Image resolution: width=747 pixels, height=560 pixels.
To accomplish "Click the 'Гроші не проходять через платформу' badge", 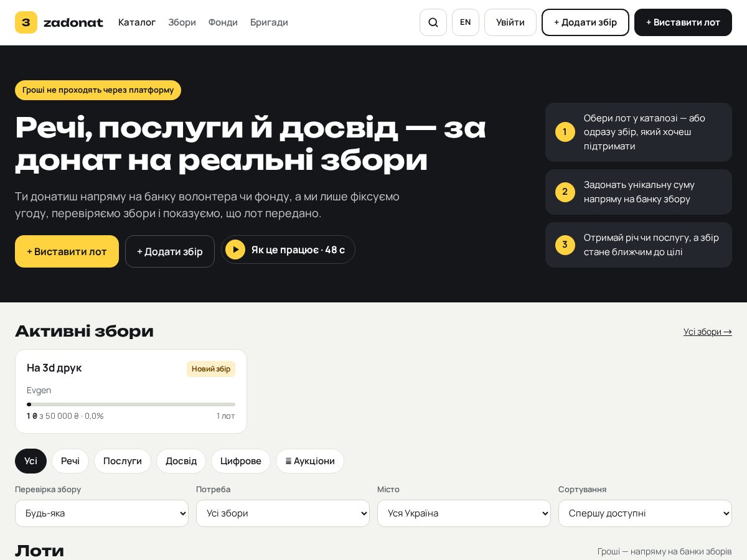I will (x=98, y=90).
